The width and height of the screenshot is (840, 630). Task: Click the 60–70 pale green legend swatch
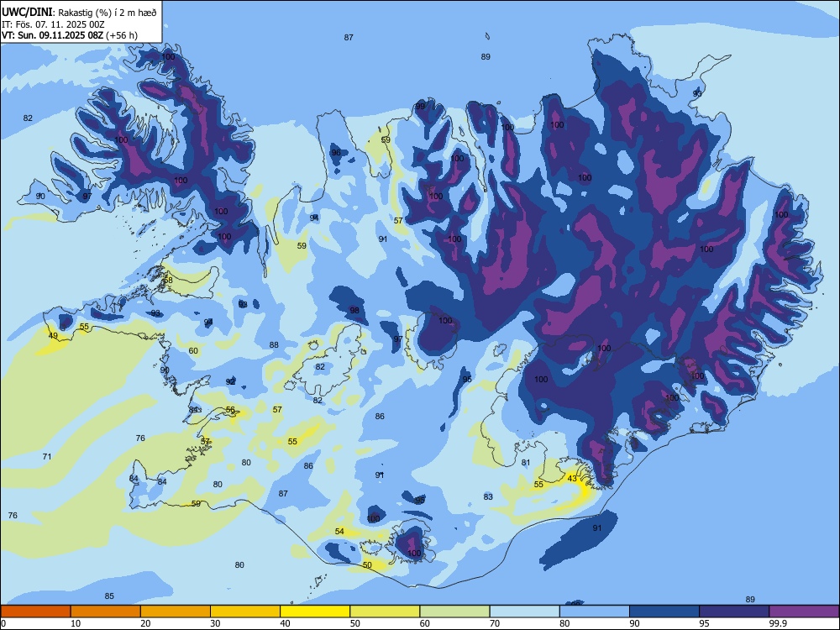coord(454,612)
